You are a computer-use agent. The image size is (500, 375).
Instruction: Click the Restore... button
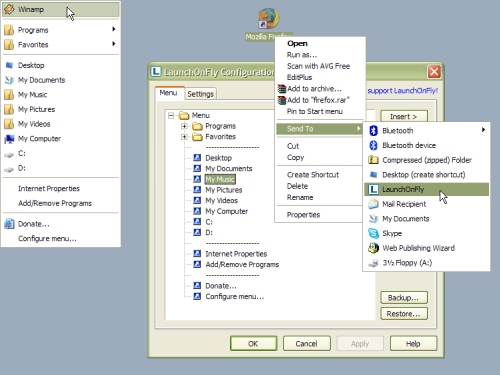pyautogui.click(x=404, y=314)
